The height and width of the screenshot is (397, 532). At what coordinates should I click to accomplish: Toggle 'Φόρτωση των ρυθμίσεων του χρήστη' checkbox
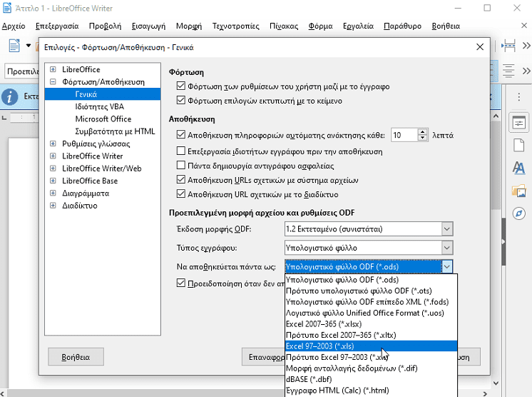[x=181, y=86]
